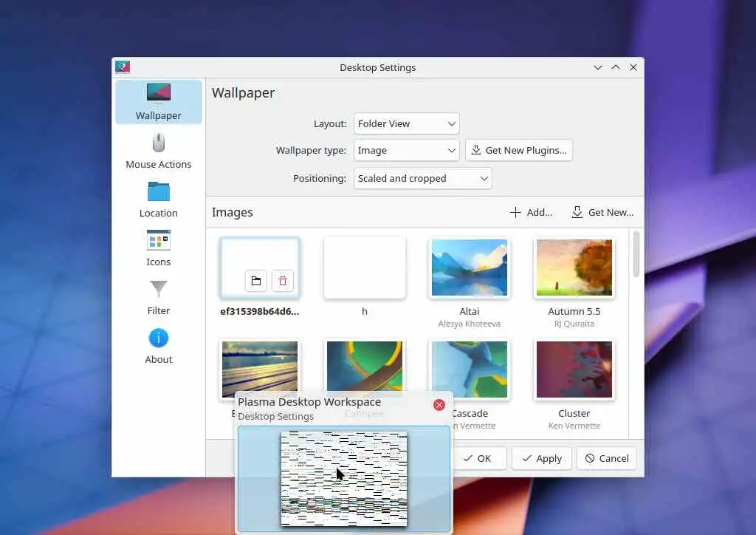This screenshot has width=756, height=535.
Task: Click the Get New Plugins button
Action: coord(519,151)
